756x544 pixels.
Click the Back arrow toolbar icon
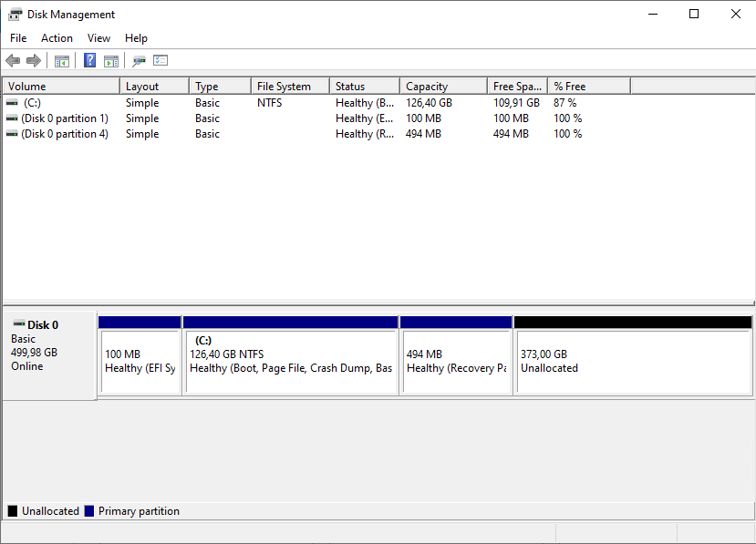point(12,61)
